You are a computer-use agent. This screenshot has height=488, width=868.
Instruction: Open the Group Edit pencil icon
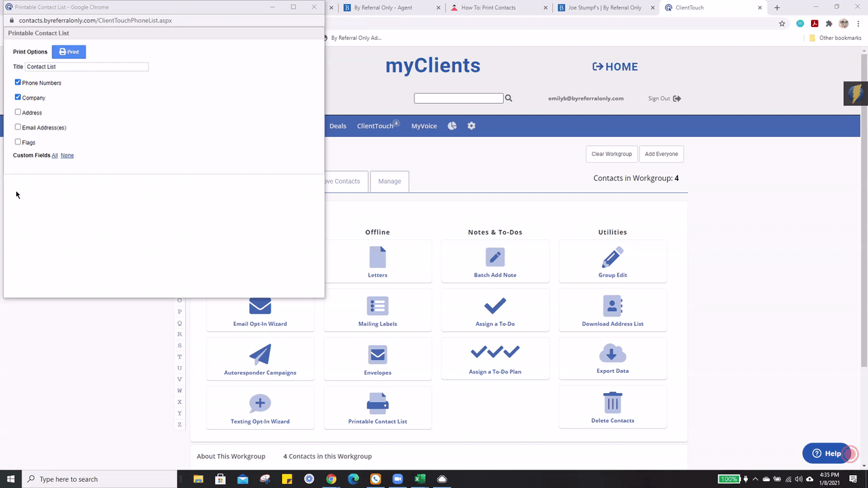pos(612,258)
